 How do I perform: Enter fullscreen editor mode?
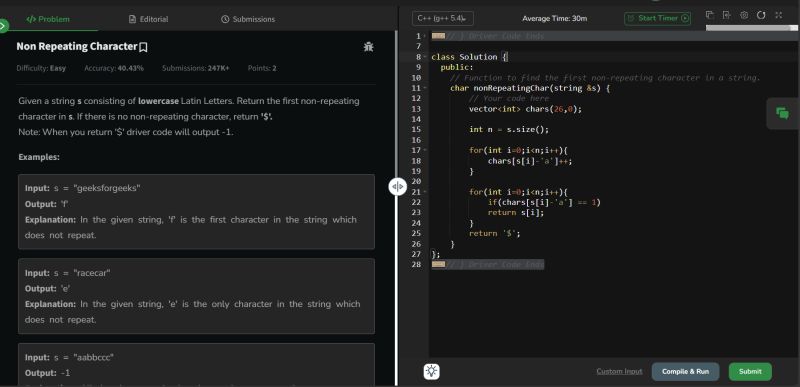(779, 15)
